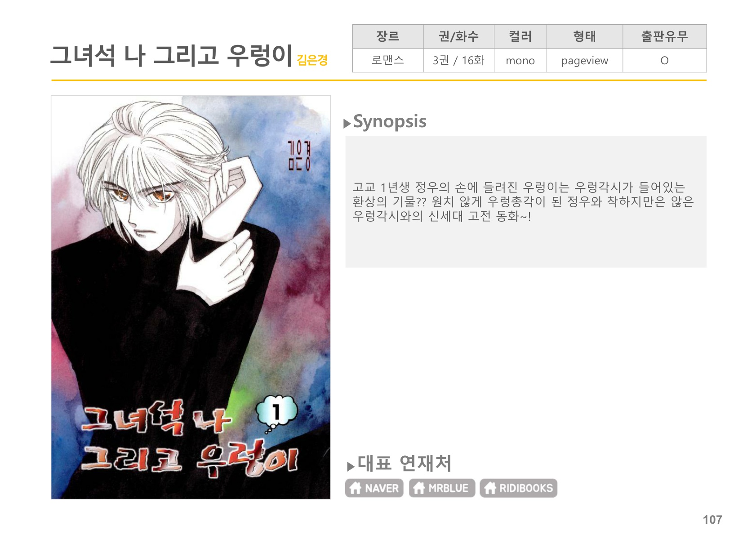
Task: Click the title 그녀석 나 그리고 우렁이
Action: pos(172,55)
